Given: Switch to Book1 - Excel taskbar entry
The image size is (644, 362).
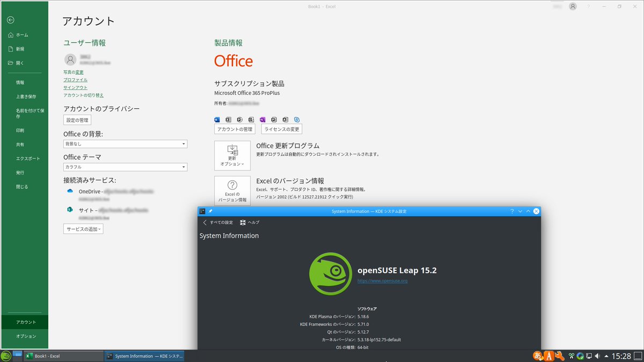Looking at the screenshot, I should (x=63, y=356).
